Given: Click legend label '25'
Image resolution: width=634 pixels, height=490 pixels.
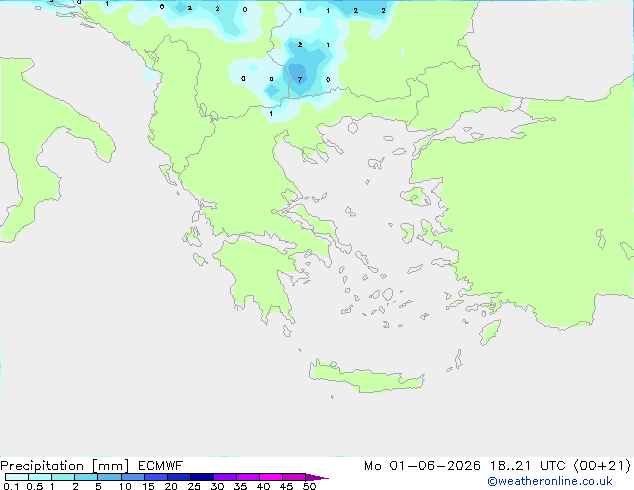Looking at the screenshot, I should click(x=194, y=486).
